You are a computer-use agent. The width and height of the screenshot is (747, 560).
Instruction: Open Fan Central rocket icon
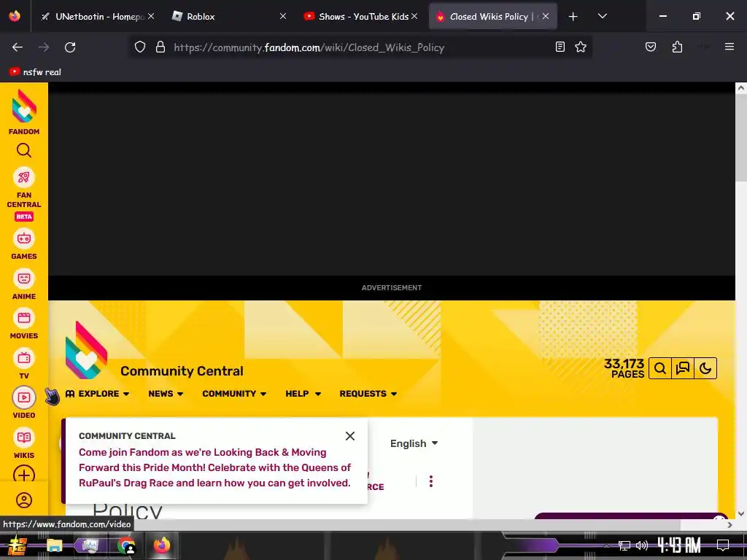point(24,178)
